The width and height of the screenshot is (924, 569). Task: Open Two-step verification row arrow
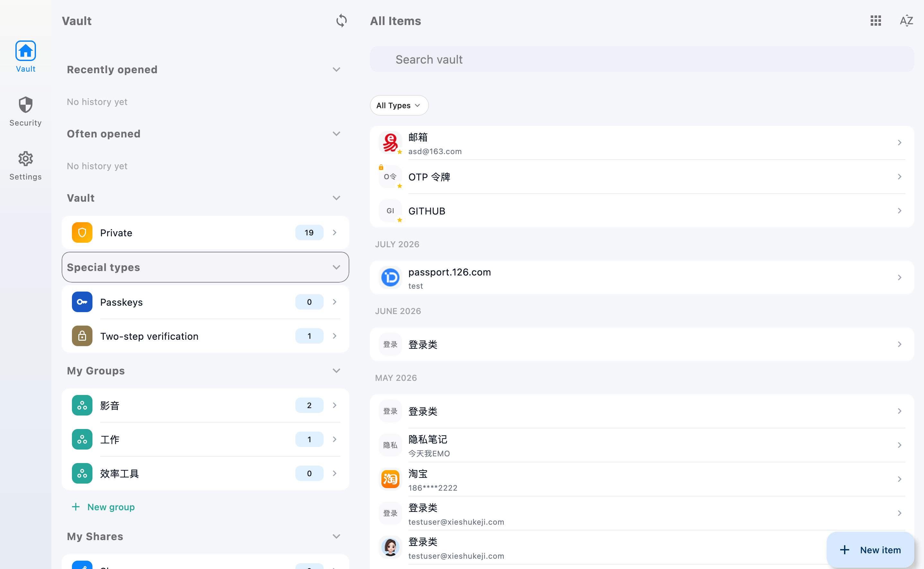point(335,336)
